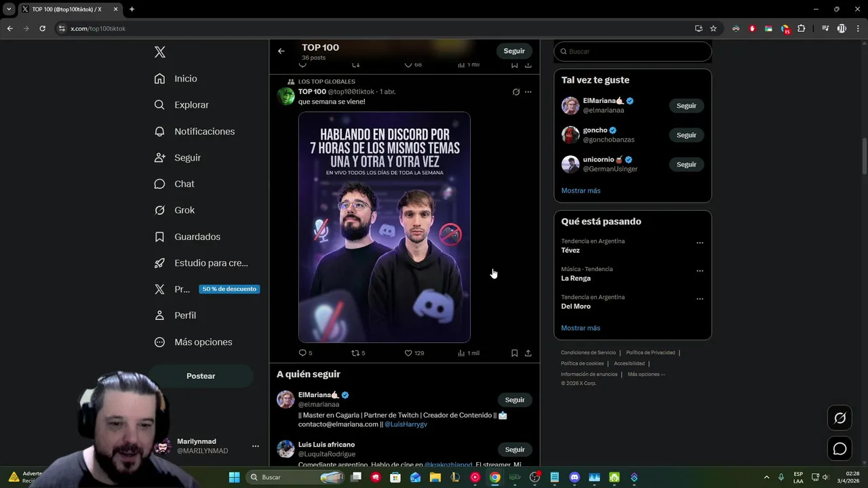Open Notificaciones from the sidebar
This screenshot has width=868, height=488.
[194, 131]
